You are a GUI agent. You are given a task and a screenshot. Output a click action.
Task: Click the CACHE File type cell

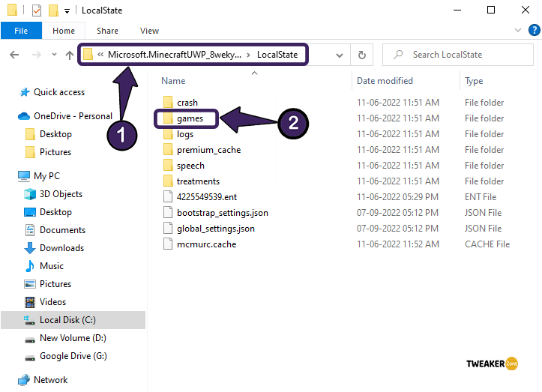click(487, 244)
